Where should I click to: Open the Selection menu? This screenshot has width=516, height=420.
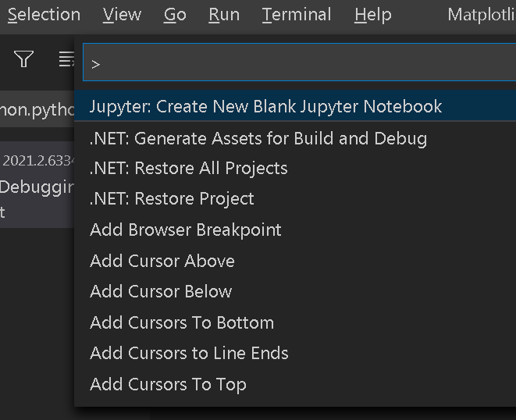pos(44,15)
